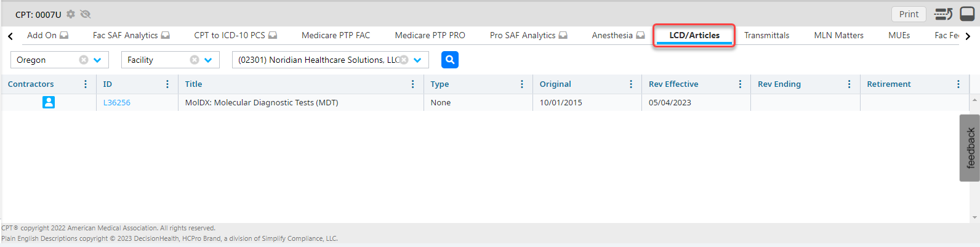Viewport: 980px width, 247px height.
Task: Switch to the Transmittals tab
Action: [x=766, y=35]
